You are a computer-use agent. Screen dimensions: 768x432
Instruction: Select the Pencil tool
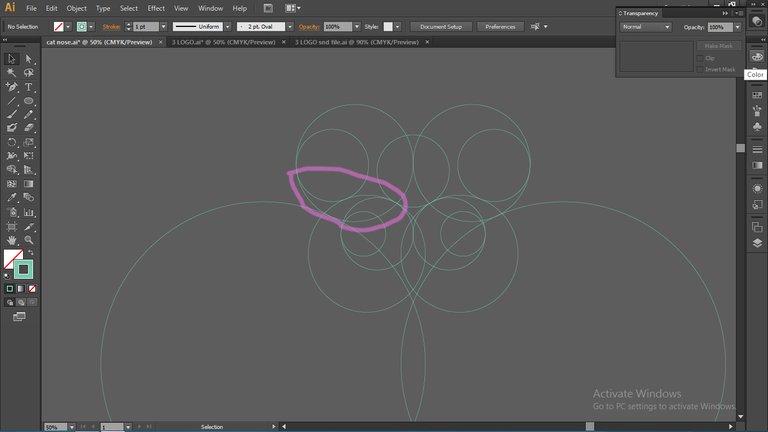28,114
